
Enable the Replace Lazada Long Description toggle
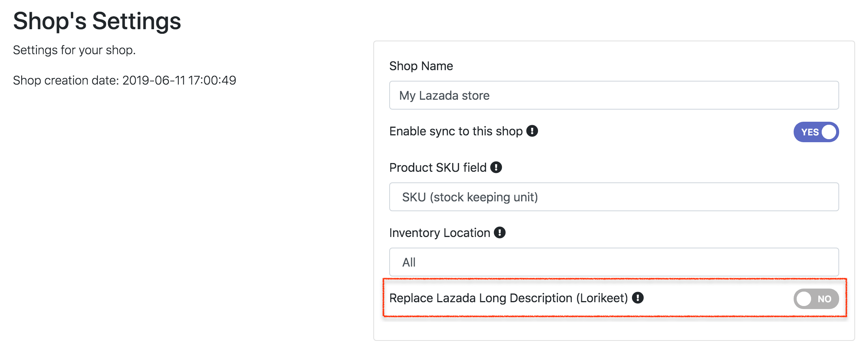[x=816, y=299]
